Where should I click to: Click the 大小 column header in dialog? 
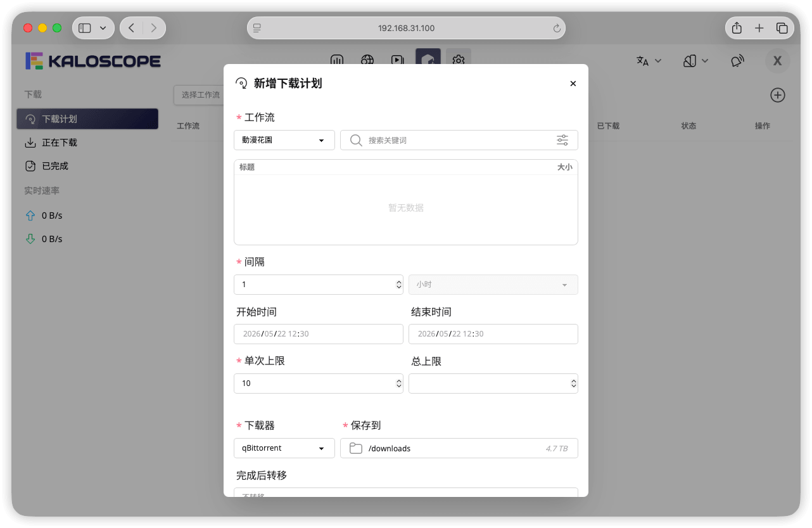tap(564, 167)
